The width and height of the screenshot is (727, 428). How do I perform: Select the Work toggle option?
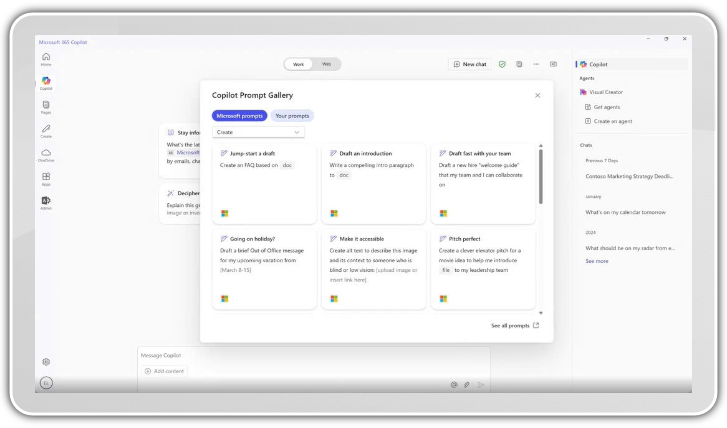click(298, 64)
